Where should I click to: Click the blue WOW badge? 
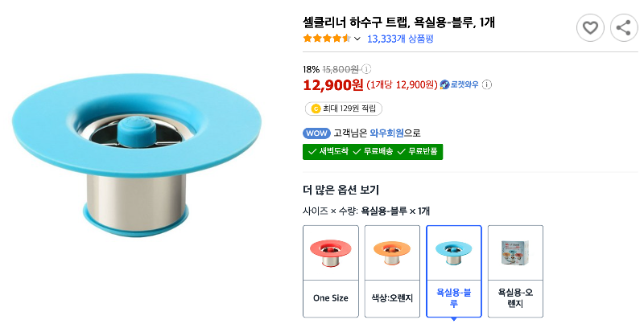[316, 133]
